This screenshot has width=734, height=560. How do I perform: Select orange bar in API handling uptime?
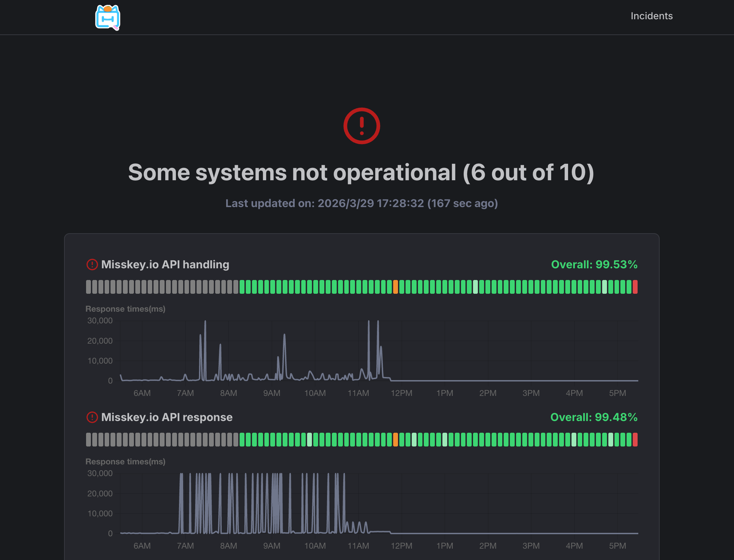(x=396, y=287)
